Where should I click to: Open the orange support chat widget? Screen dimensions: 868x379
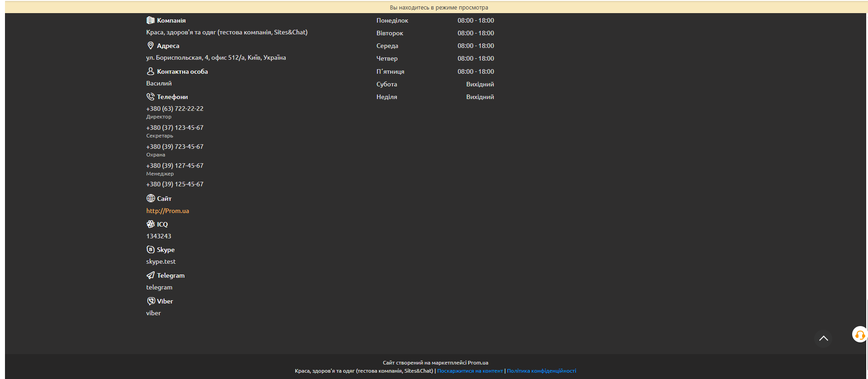click(859, 335)
